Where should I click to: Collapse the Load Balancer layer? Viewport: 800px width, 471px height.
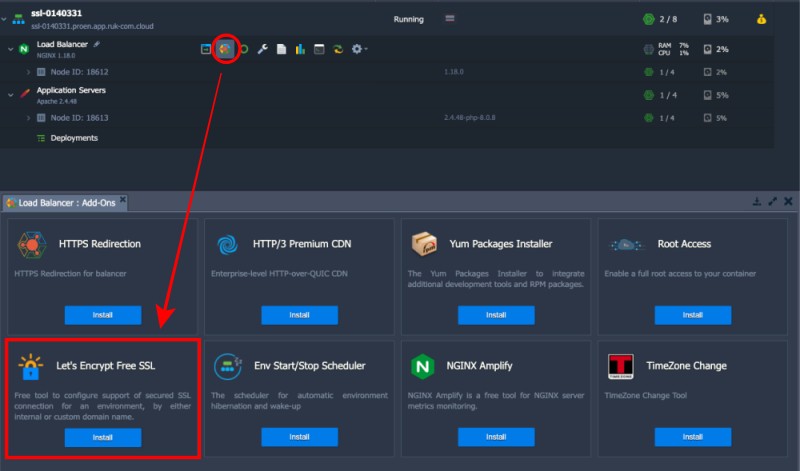(10, 49)
